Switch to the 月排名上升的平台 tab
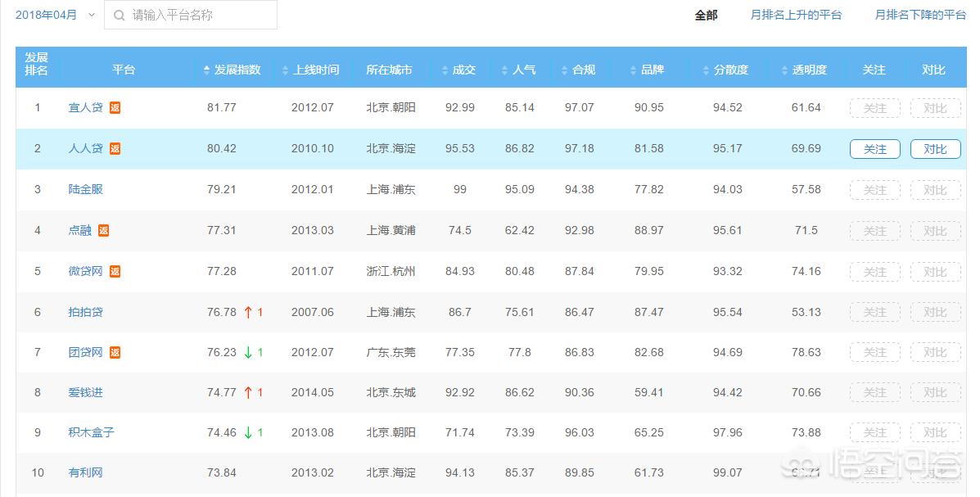The height and width of the screenshot is (497, 980). (x=796, y=14)
